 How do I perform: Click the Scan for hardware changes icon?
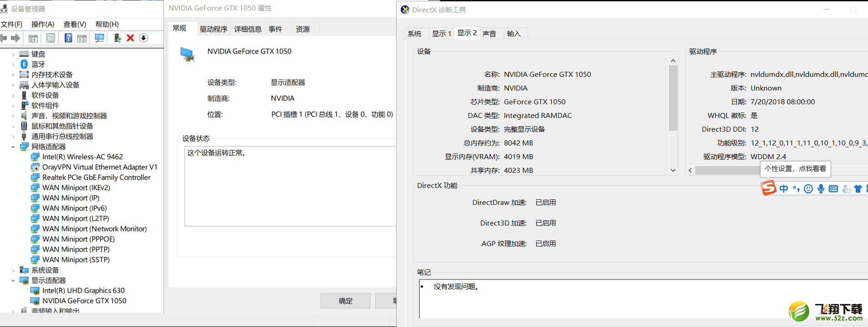coord(99,38)
